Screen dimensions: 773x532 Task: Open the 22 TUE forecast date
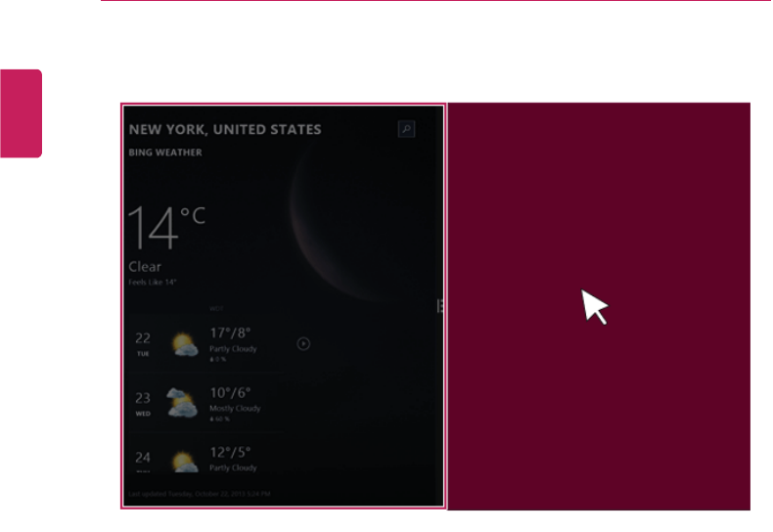143,343
